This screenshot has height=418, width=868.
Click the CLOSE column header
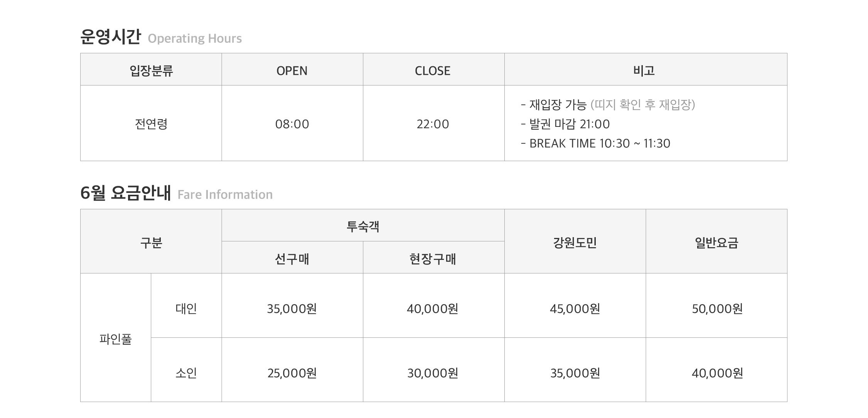[x=433, y=69]
